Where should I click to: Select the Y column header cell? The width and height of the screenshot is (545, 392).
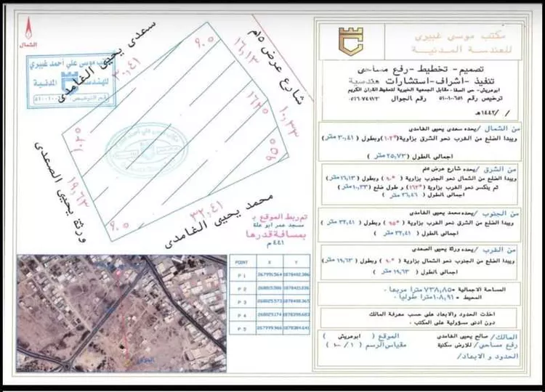[x=296, y=263]
